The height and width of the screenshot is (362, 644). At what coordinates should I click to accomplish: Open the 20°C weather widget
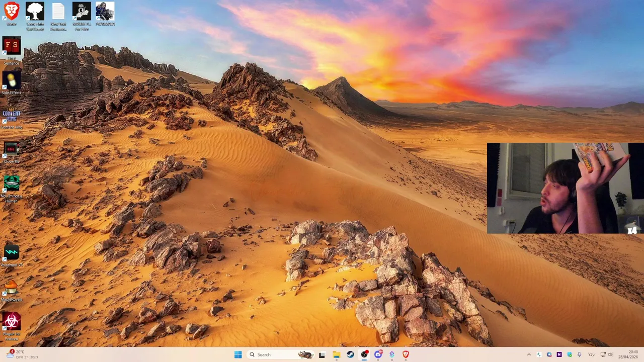tap(21, 354)
